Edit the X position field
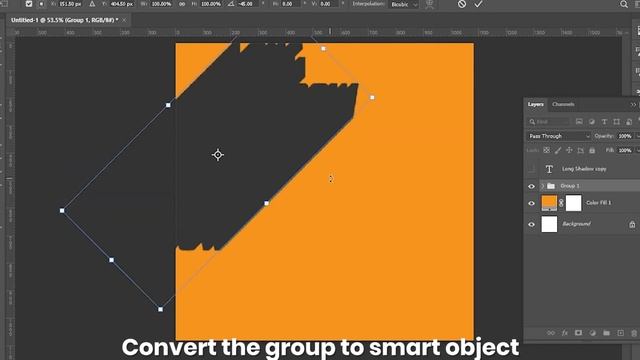This screenshot has height=360, width=640. (70, 4)
